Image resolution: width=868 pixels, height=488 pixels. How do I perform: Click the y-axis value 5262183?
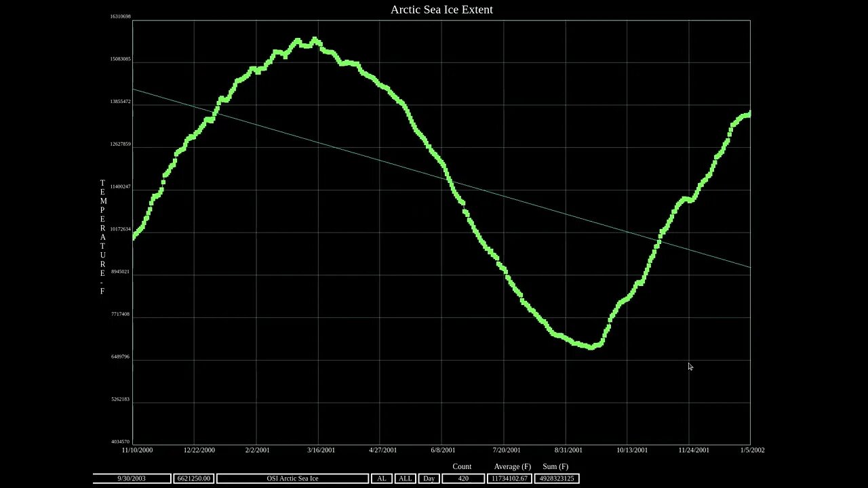(120, 399)
